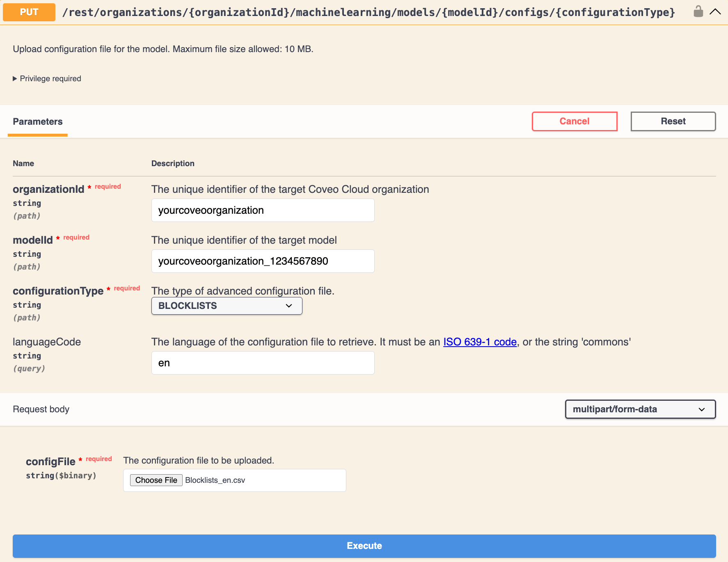The image size is (728, 562).
Task: Click the Reset button
Action: click(x=673, y=121)
